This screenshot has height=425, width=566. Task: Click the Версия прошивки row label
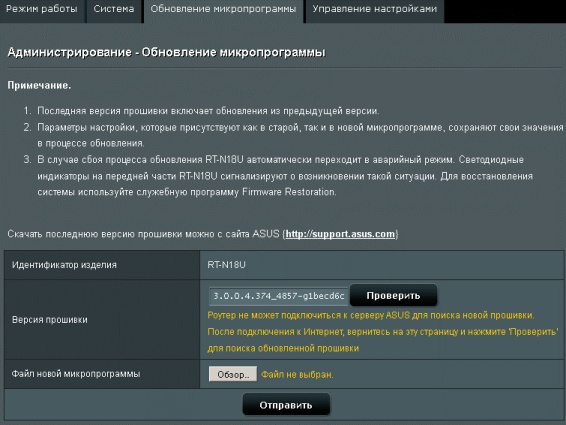50,320
